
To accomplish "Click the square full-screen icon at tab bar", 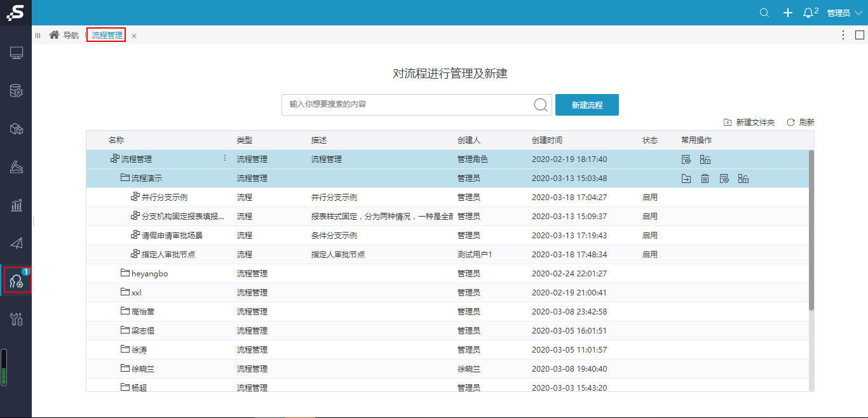I will pyautogui.click(x=860, y=35).
